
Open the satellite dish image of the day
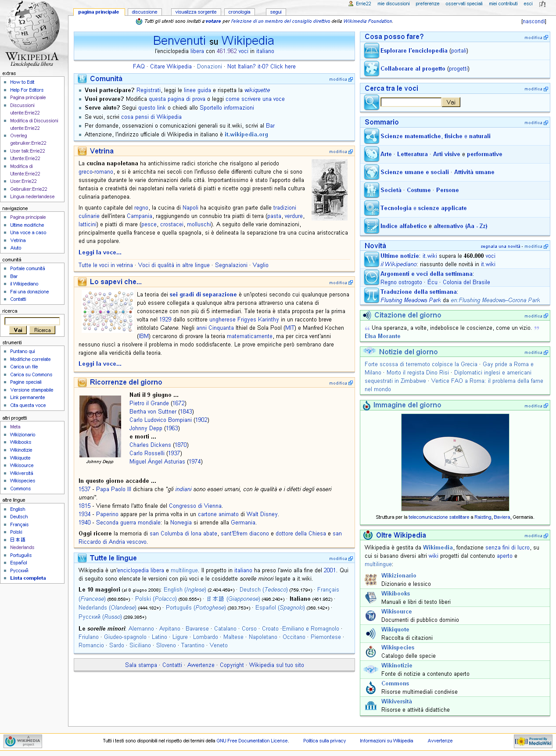[455, 462]
